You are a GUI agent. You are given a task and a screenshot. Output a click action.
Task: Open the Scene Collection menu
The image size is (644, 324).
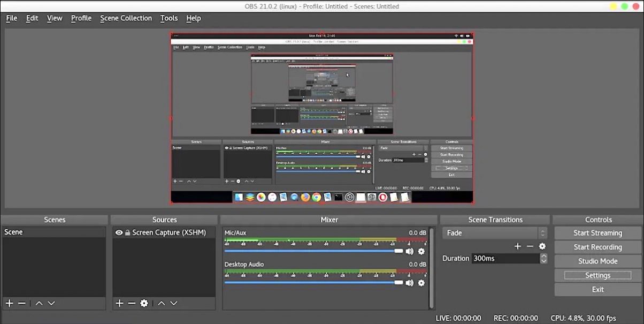click(126, 18)
